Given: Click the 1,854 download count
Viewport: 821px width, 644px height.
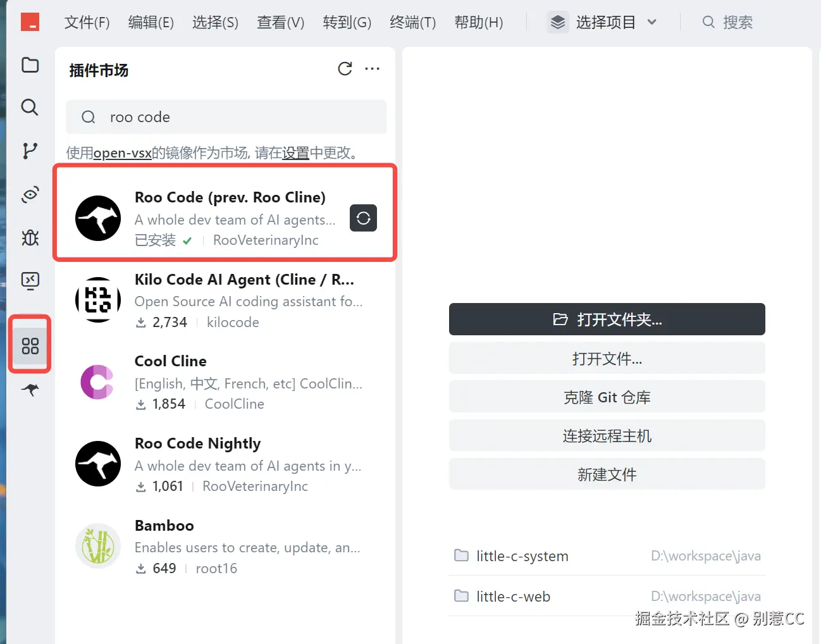Looking at the screenshot, I should (x=169, y=404).
